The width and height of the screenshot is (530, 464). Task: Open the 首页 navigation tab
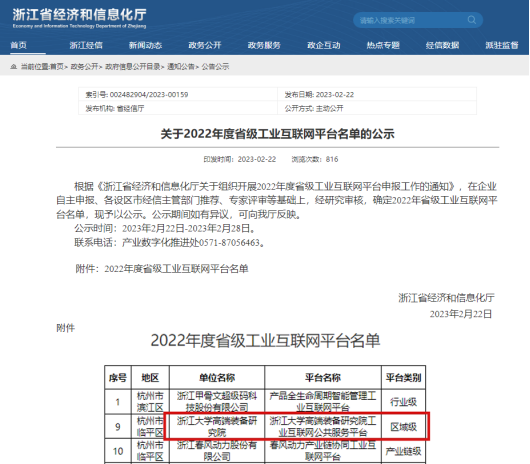pyautogui.click(x=19, y=45)
